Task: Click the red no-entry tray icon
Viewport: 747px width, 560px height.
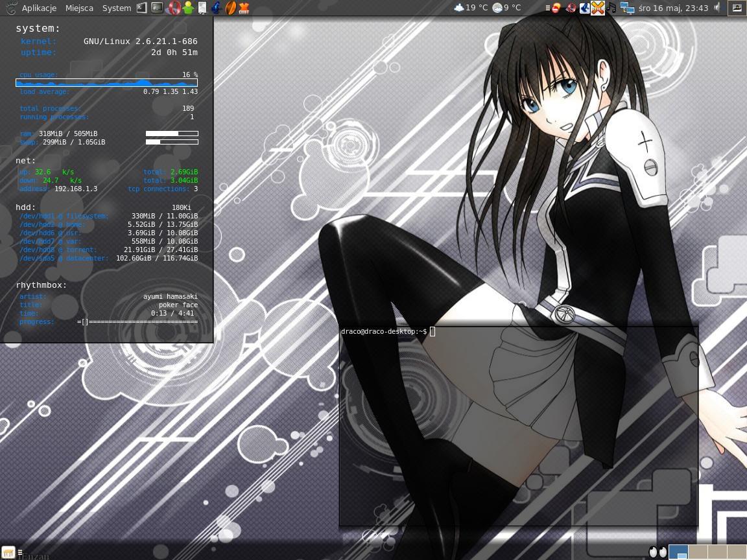Action: [556, 8]
